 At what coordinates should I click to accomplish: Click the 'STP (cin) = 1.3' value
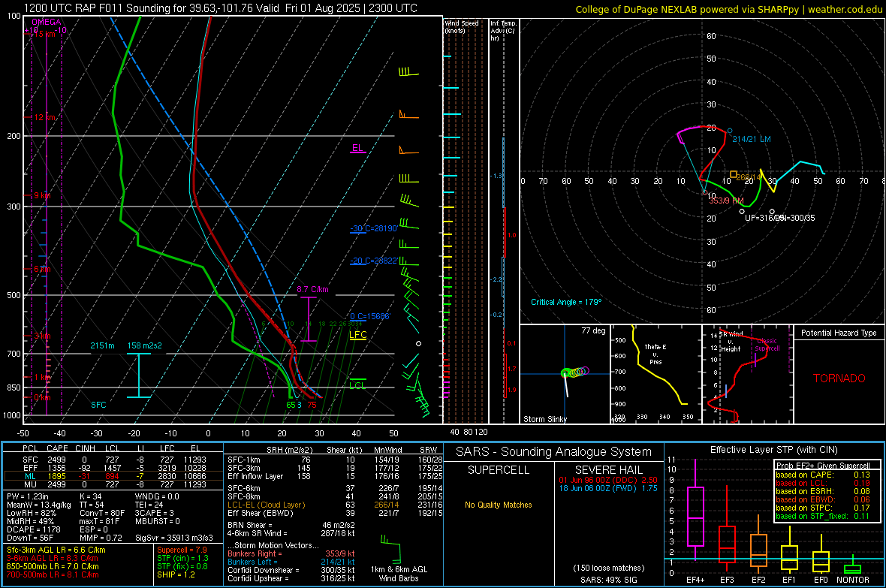[x=182, y=558]
